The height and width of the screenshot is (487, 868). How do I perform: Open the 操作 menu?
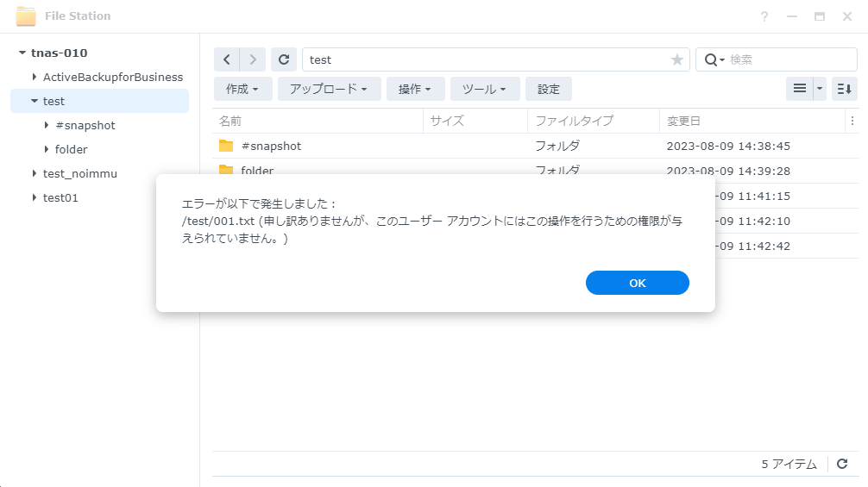tap(415, 89)
